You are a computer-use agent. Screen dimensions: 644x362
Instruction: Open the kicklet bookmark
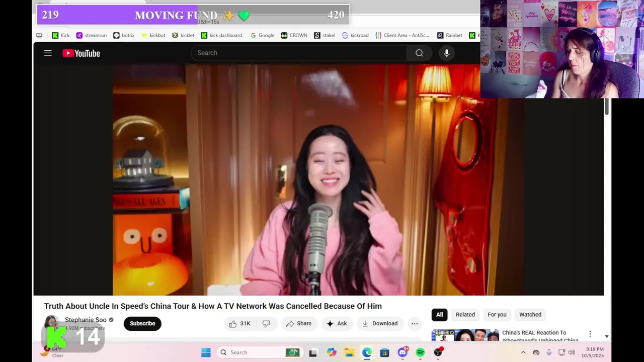point(183,35)
